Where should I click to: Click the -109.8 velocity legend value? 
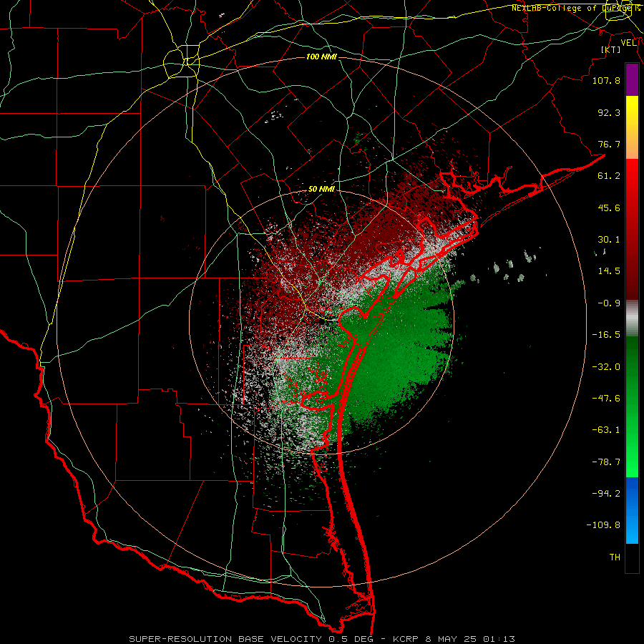pyautogui.click(x=604, y=525)
